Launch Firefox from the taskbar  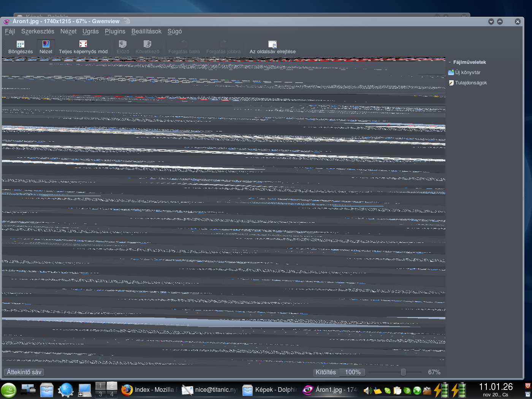click(x=127, y=390)
